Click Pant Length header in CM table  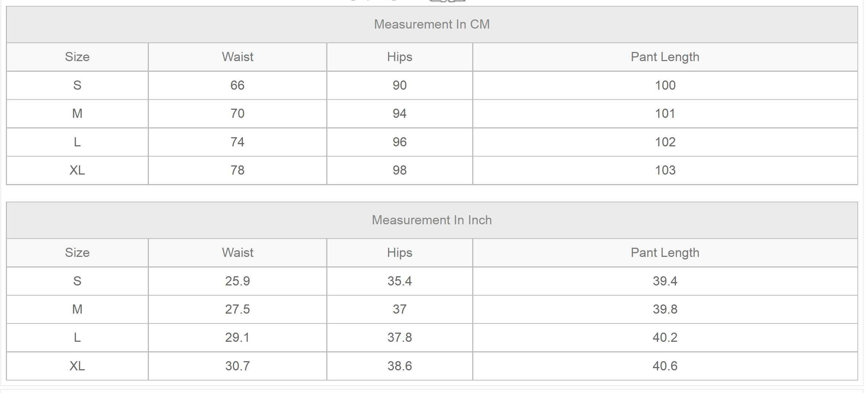665,57
